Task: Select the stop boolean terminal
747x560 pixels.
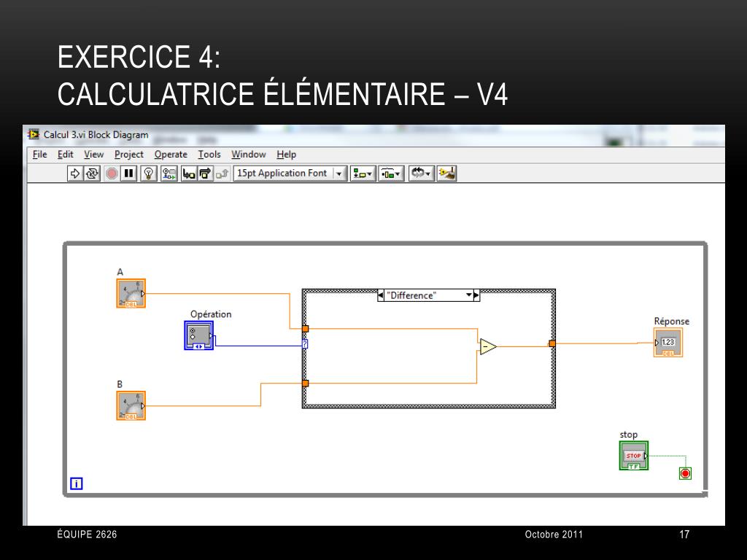Action: pyautogui.click(x=634, y=456)
